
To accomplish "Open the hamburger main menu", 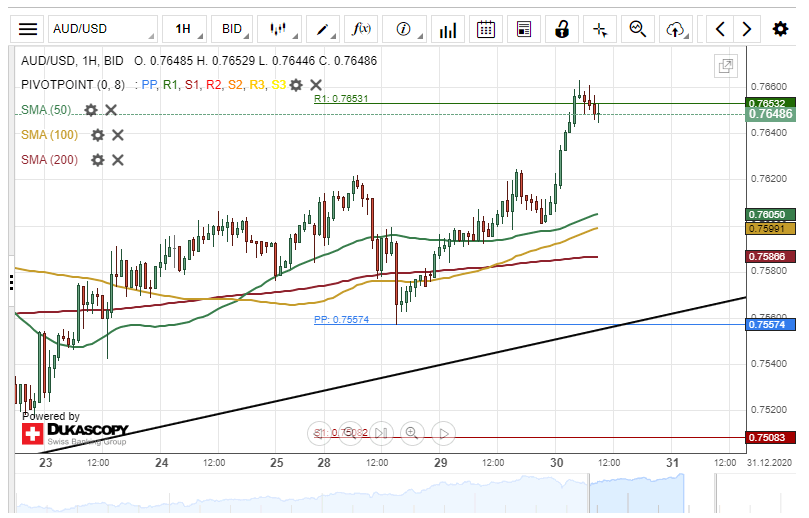I will point(29,29).
